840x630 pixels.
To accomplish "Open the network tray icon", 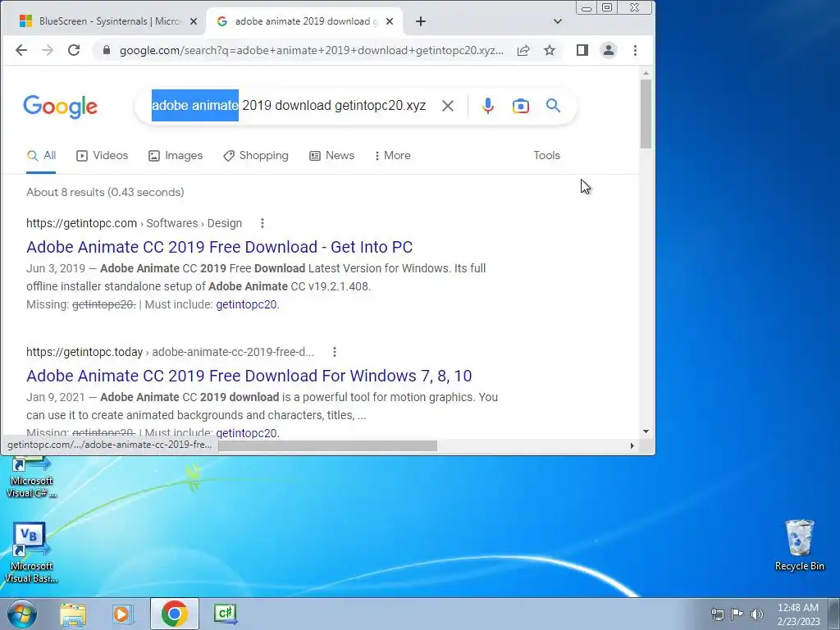I will coord(717,614).
